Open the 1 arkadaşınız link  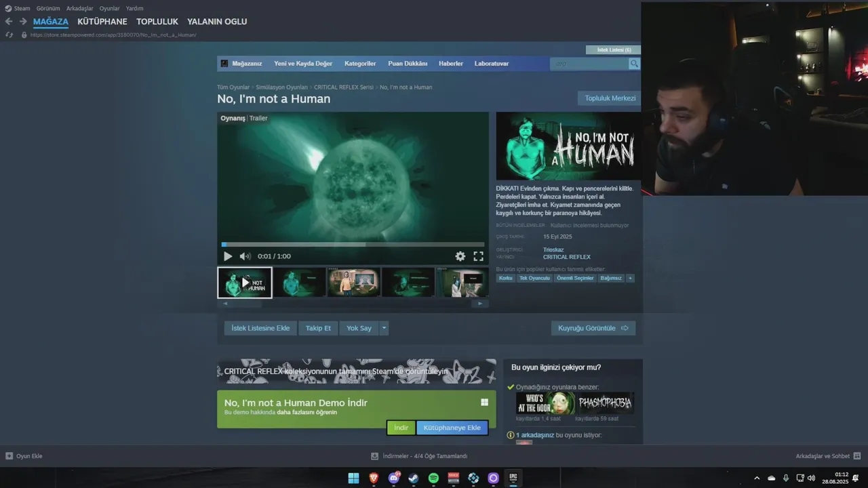point(535,435)
